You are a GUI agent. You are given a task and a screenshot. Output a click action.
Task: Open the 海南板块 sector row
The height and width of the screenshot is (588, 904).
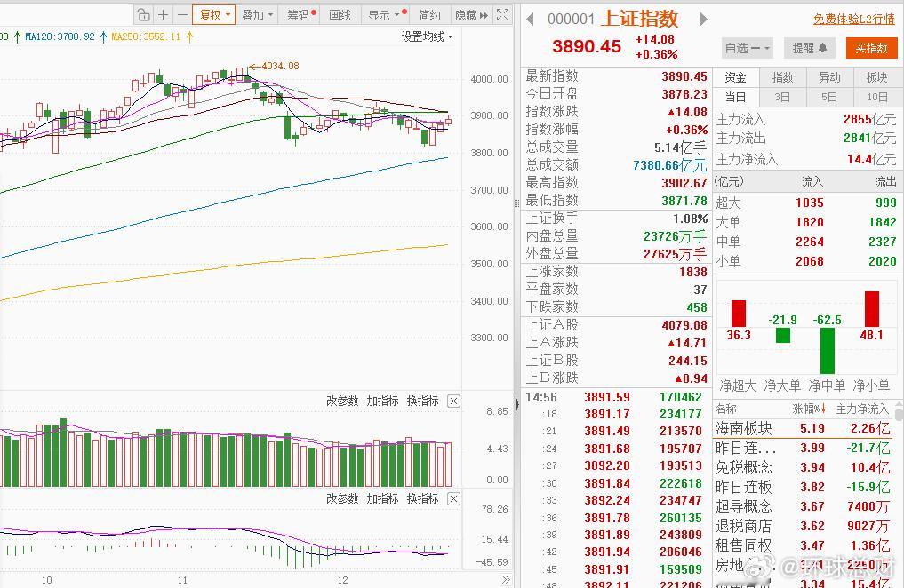click(x=803, y=428)
